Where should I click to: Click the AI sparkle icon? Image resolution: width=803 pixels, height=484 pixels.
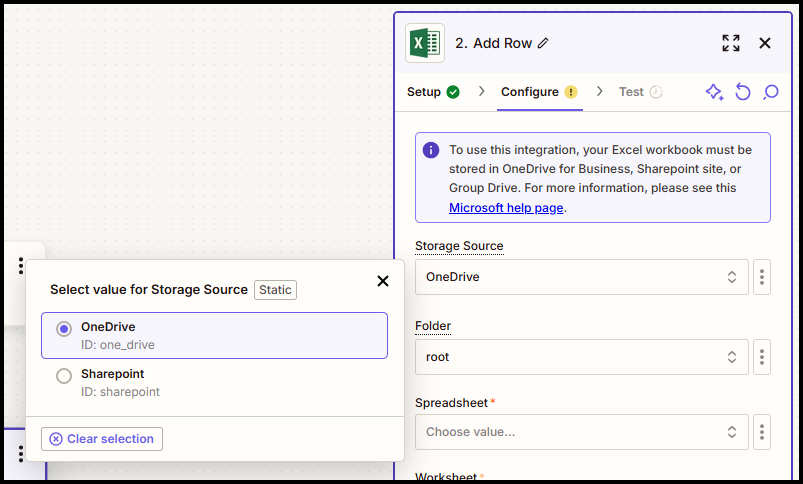coord(714,92)
